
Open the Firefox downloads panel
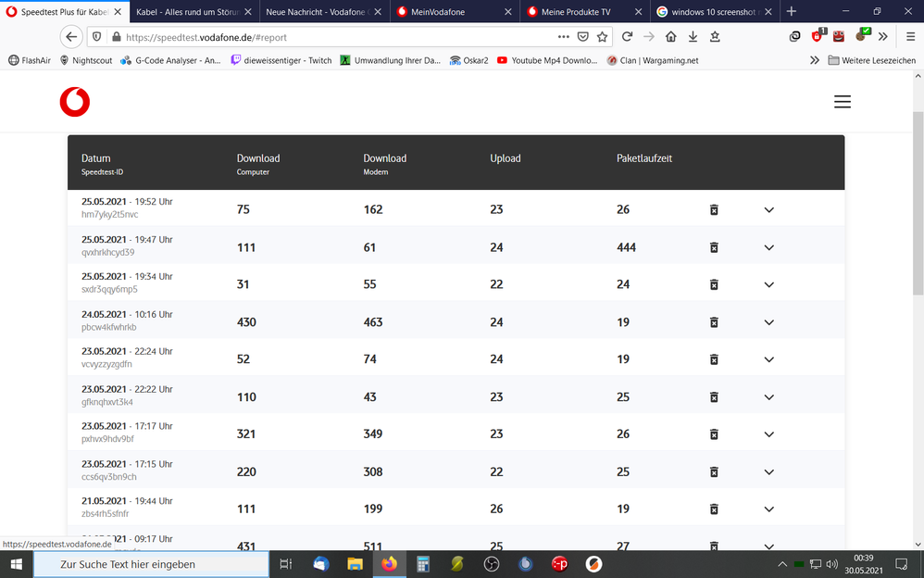[x=693, y=36]
